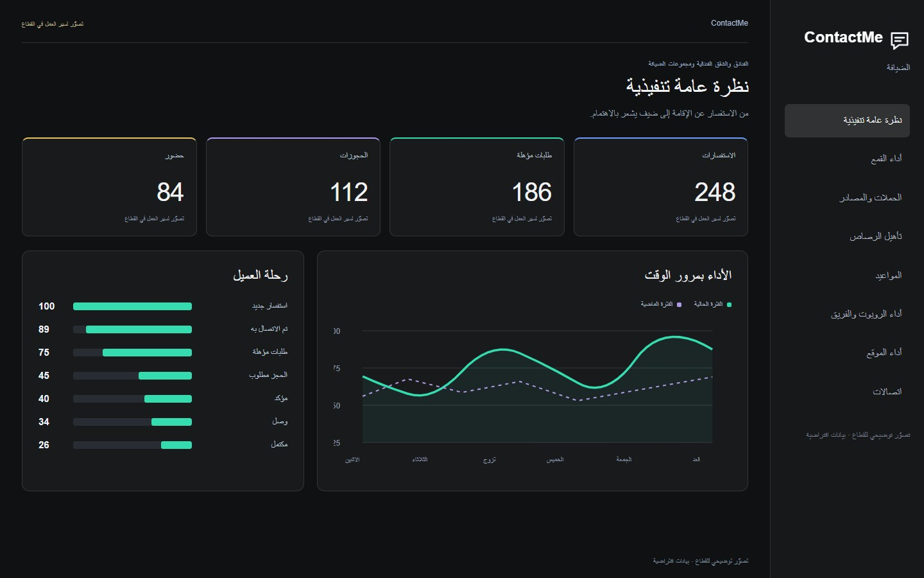Click the الحجوزات card showing 112
Screen dimensions: 924x578
tap(293, 187)
